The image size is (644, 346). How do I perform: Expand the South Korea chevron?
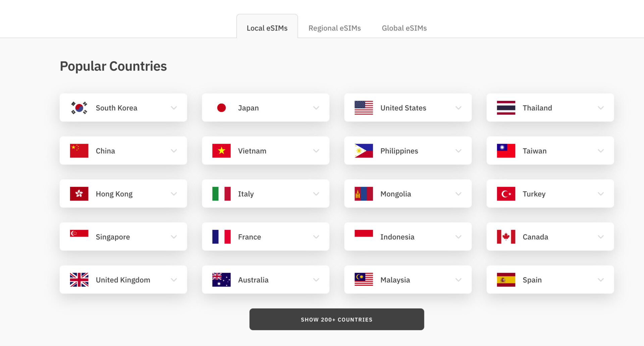coord(174,108)
